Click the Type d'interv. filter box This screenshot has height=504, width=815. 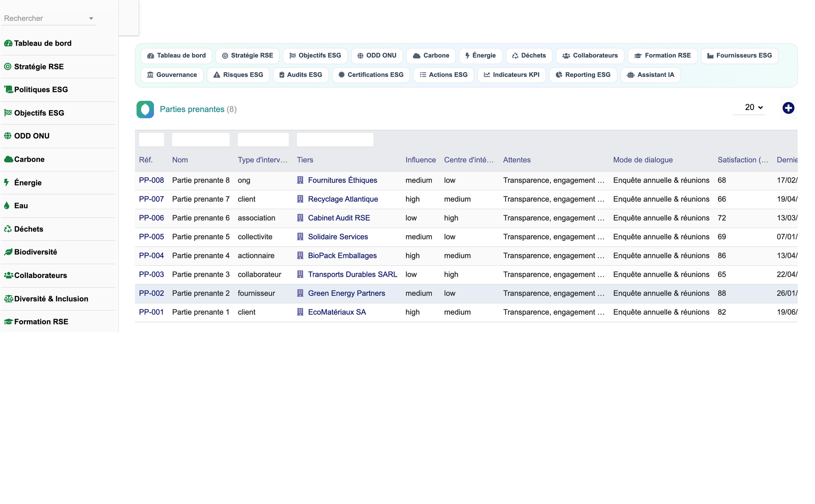tap(263, 140)
